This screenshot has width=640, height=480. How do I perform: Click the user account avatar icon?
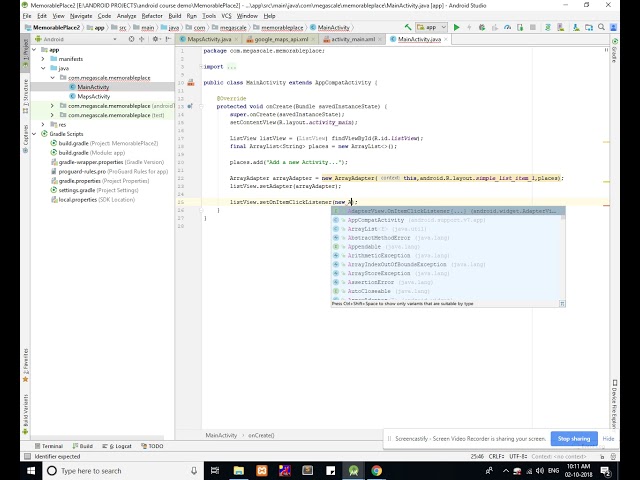pyautogui.click(x=613, y=27)
